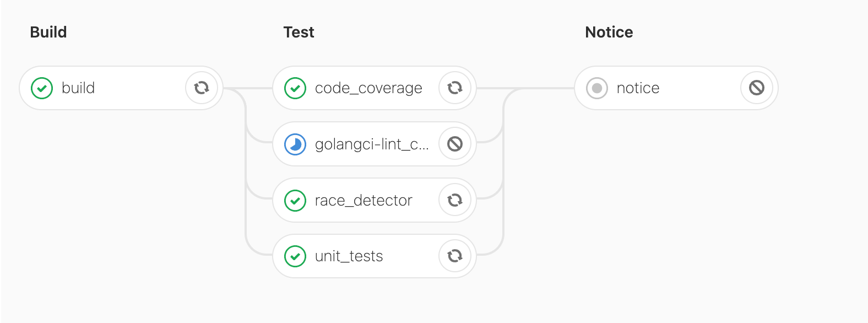Click the Test stage heading
The image size is (868, 323).
pos(299,32)
